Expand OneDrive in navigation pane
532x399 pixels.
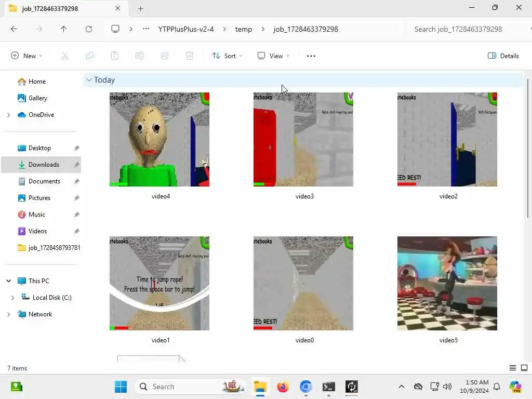pos(8,115)
